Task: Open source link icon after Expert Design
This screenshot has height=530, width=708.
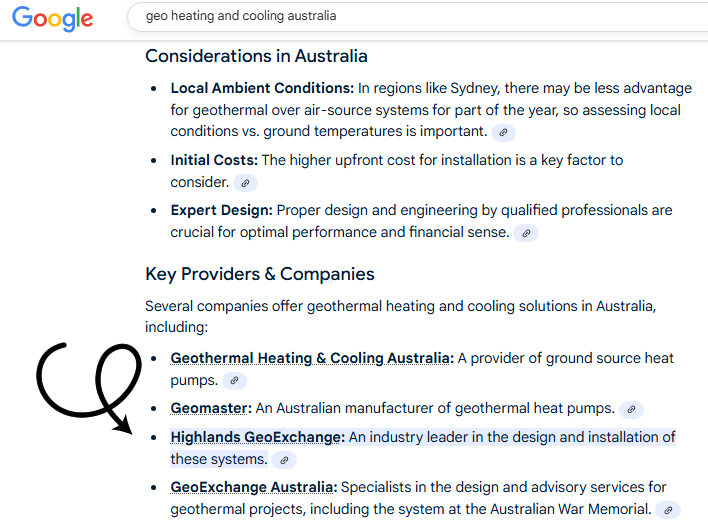Action: [526, 233]
